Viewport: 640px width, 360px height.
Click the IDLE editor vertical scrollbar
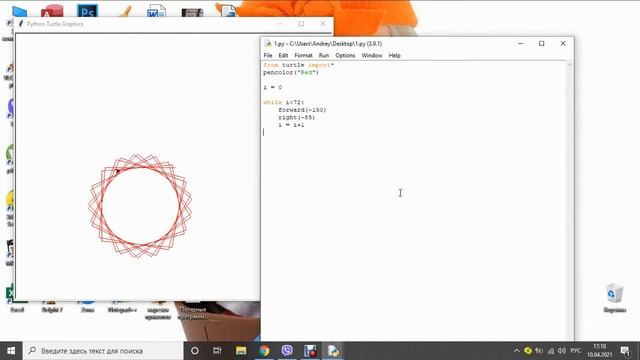tap(570, 200)
